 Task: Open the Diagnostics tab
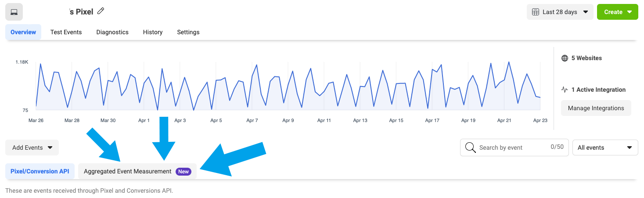click(x=112, y=32)
